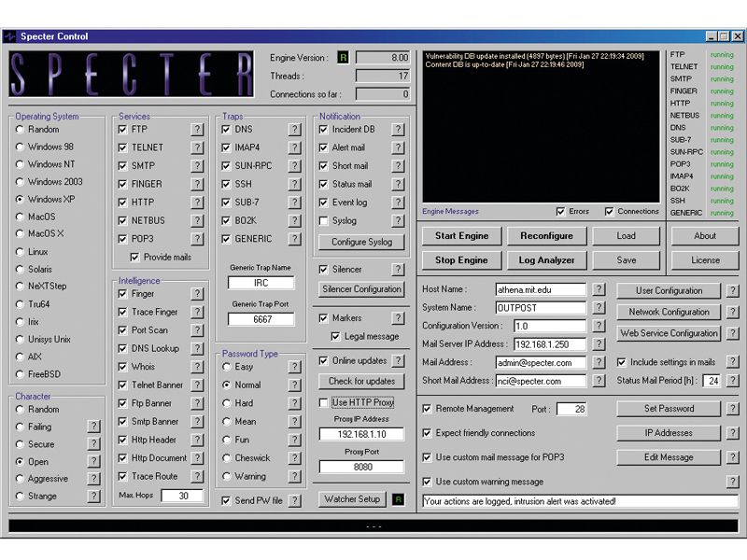Select the Linux operating system
Viewport: 747px width, 560px height.
(x=20, y=251)
